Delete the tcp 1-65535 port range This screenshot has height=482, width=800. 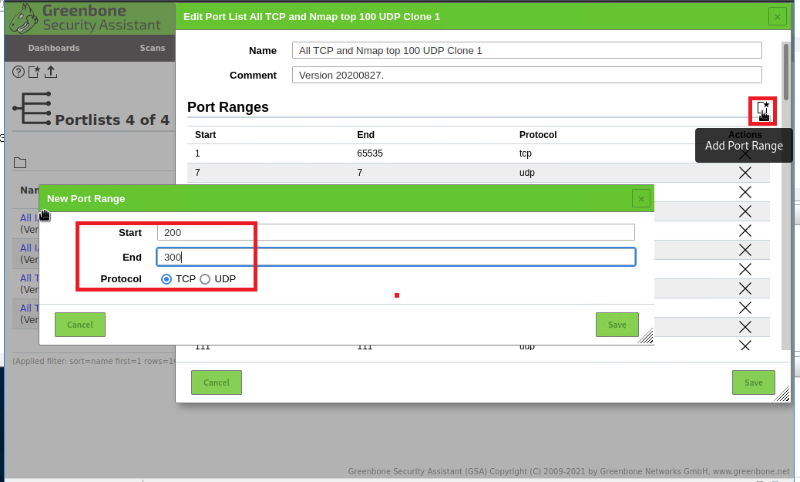tap(745, 154)
